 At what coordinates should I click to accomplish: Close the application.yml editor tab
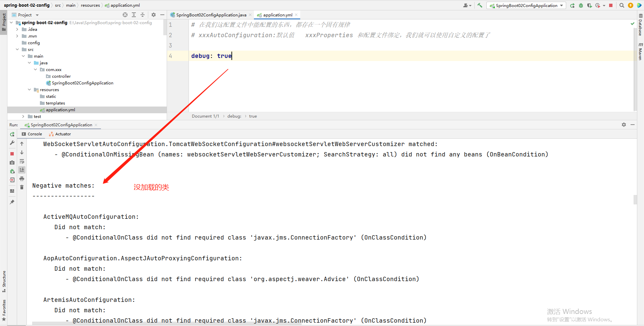tap(296, 15)
